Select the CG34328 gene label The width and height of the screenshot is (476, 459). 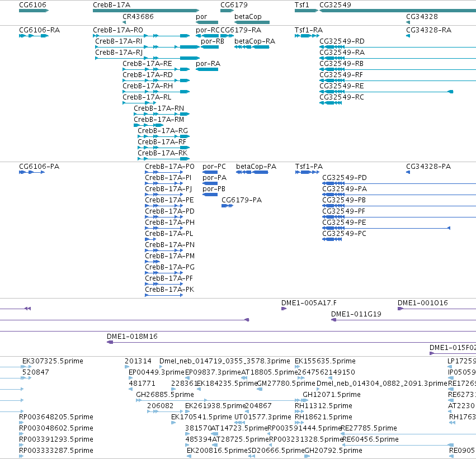422,17
